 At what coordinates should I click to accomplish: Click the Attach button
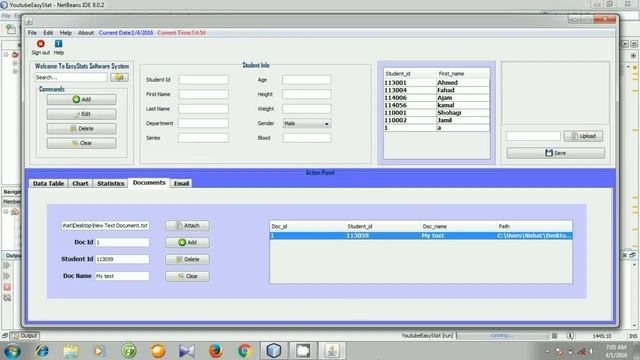[x=187, y=226]
